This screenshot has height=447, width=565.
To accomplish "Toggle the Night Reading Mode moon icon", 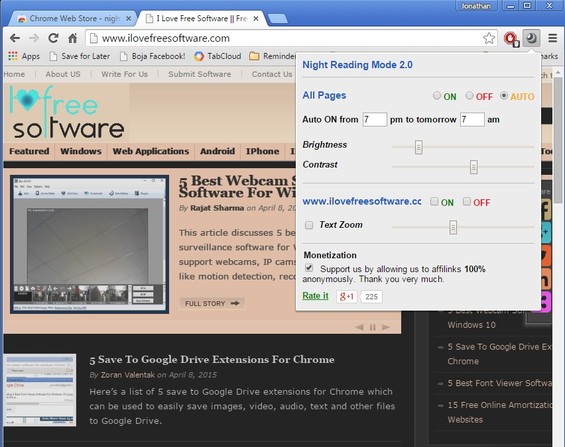I will tap(531, 37).
